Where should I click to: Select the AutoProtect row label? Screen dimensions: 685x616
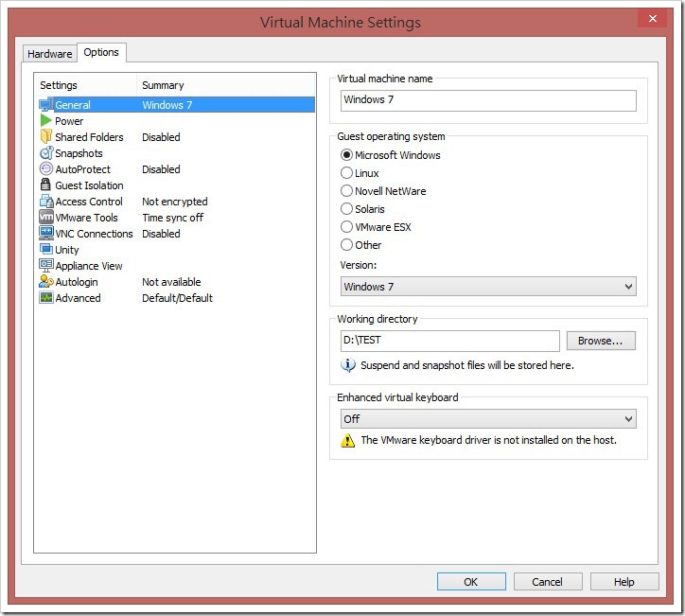click(x=82, y=169)
